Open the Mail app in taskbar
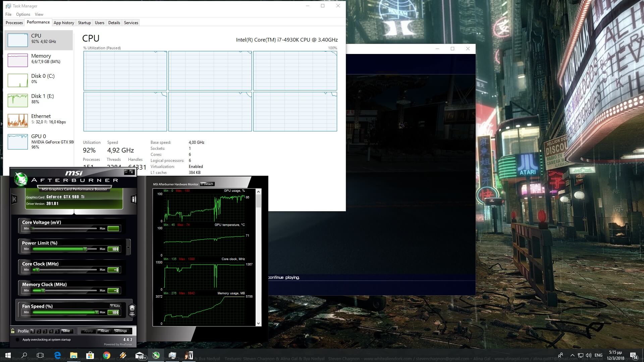 click(140, 355)
